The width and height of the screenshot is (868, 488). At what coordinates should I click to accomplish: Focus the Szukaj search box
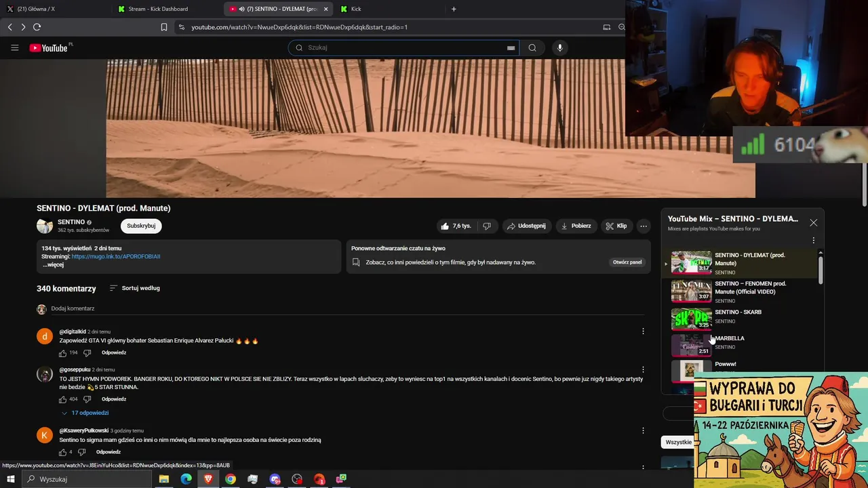pos(403,47)
